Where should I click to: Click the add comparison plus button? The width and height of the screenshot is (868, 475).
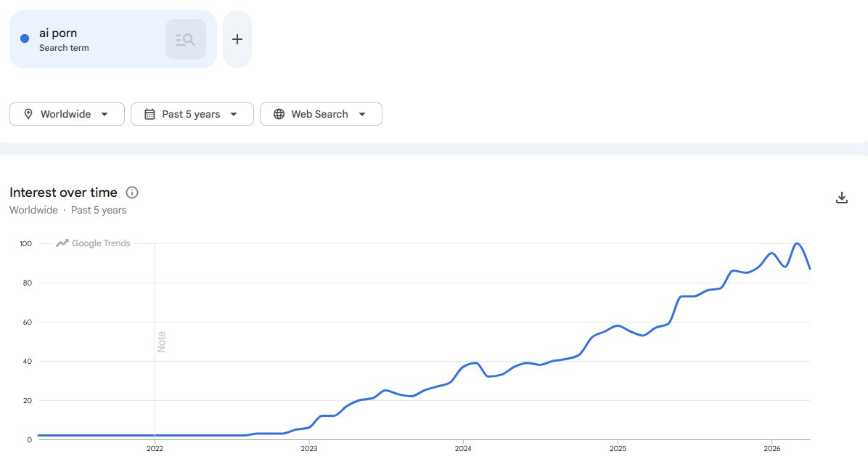click(x=237, y=39)
